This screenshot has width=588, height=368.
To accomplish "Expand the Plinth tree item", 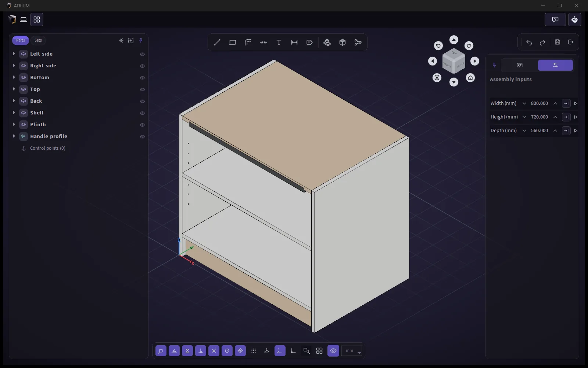I will tap(14, 124).
